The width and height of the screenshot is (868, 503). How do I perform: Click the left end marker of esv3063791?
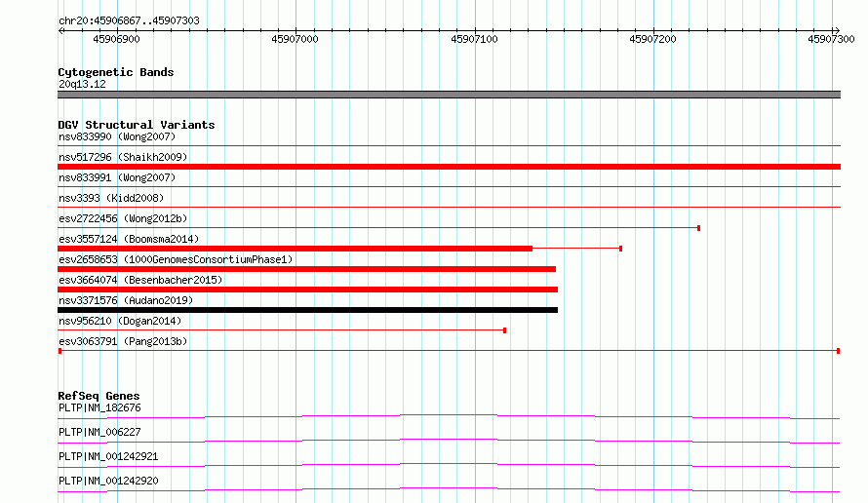[x=59, y=351]
